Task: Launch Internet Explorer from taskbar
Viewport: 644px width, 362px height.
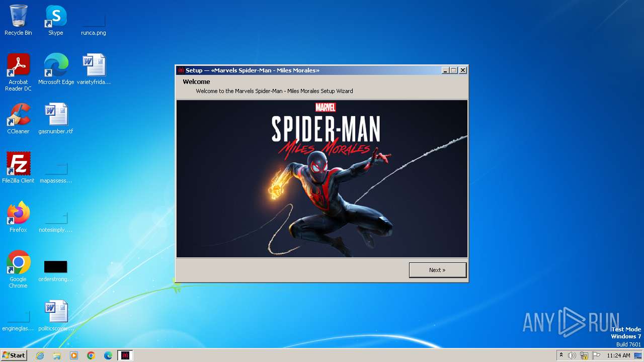Action: [x=40, y=355]
